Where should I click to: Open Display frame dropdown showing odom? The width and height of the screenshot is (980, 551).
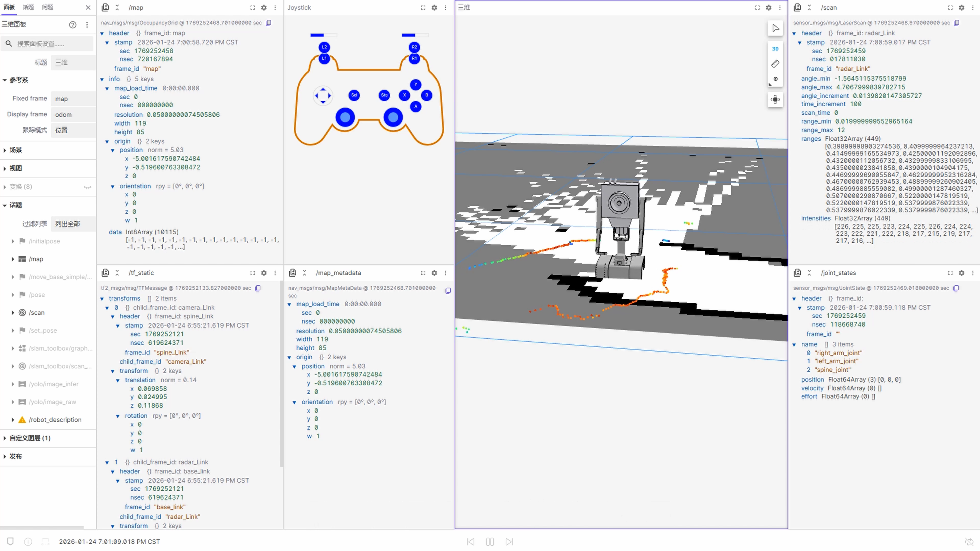tap(73, 115)
